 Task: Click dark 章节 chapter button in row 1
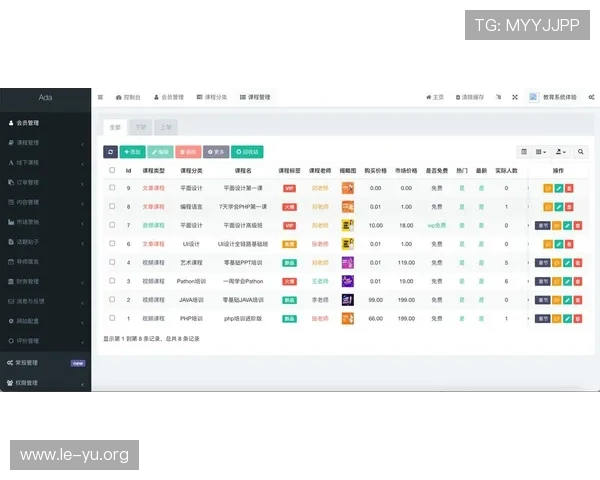[543, 318]
